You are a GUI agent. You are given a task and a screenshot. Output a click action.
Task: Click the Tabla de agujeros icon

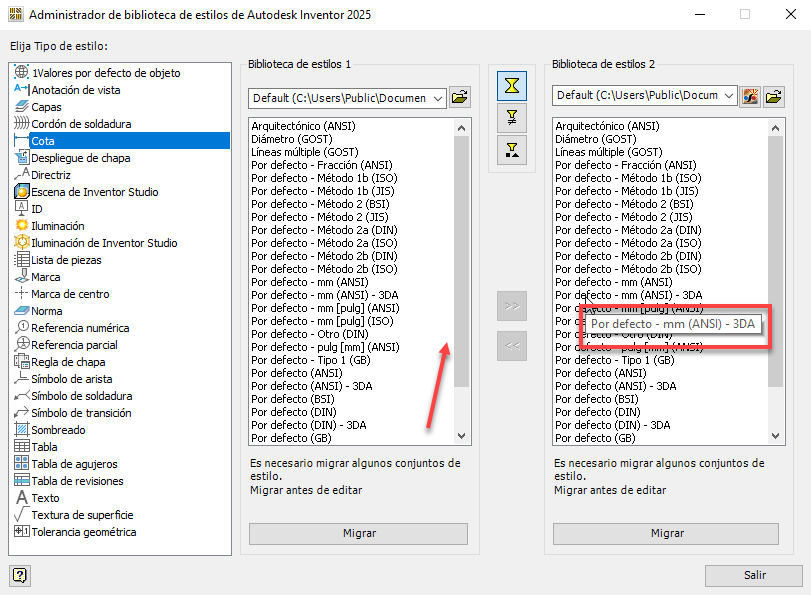coord(21,463)
